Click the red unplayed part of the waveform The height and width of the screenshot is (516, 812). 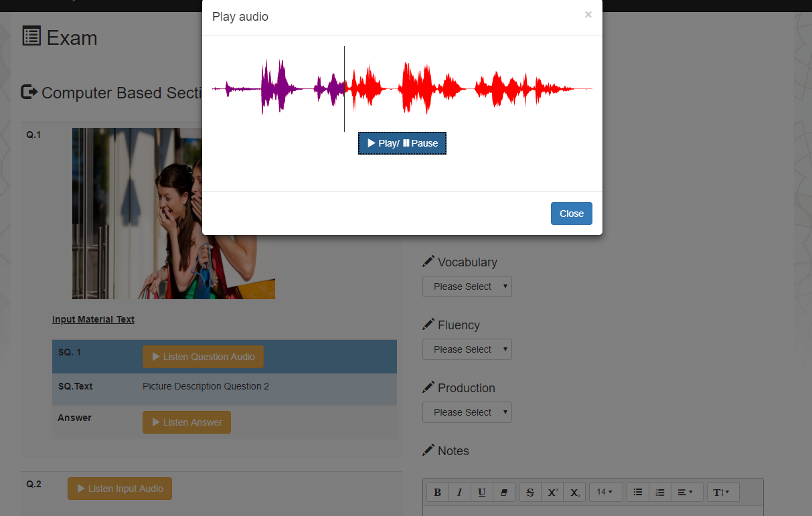pyautogui.click(x=428, y=88)
